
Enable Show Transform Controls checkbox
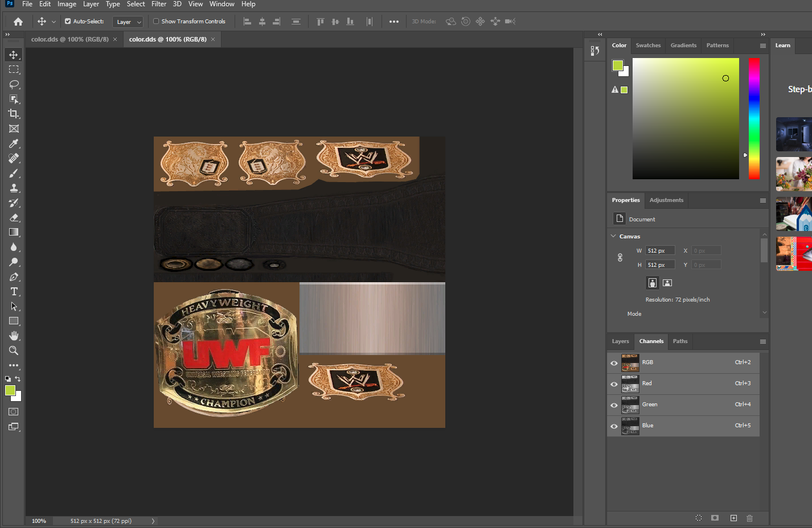(156, 22)
